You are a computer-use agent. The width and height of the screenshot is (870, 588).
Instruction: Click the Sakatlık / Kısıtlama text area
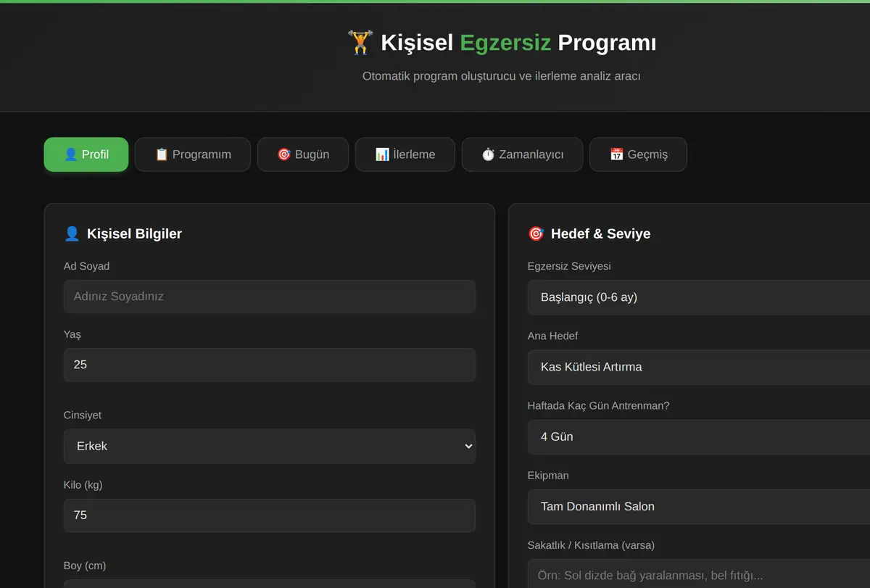click(x=699, y=573)
